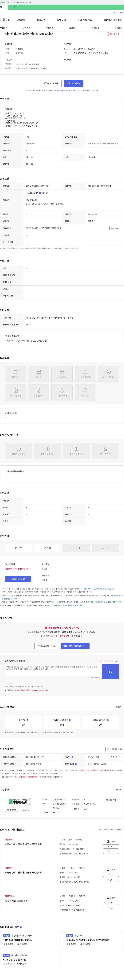Select the 통근버스 welfare icon
124x980 pixels.
[16, 374]
